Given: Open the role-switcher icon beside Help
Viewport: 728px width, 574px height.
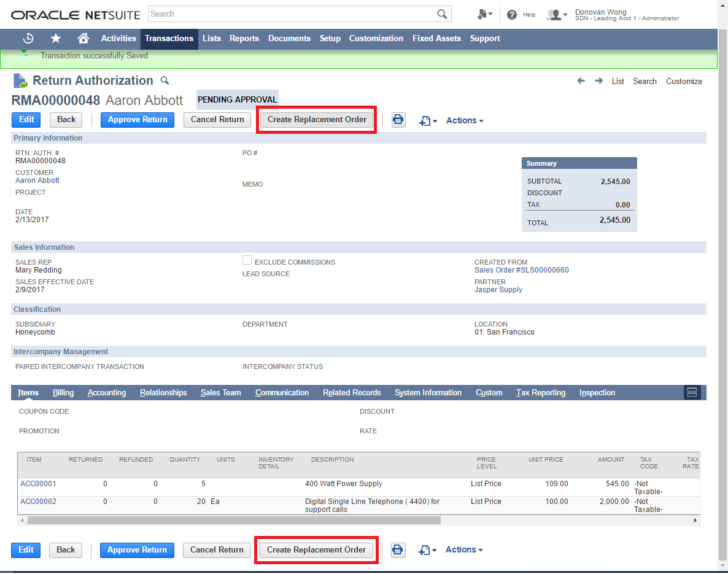Looking at the screenshot, I should coord(484,14).
